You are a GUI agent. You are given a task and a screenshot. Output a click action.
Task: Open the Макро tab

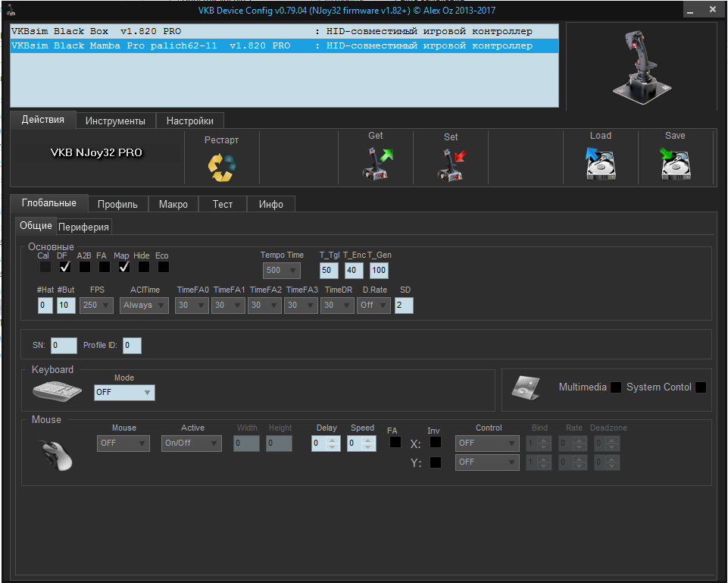173,205
